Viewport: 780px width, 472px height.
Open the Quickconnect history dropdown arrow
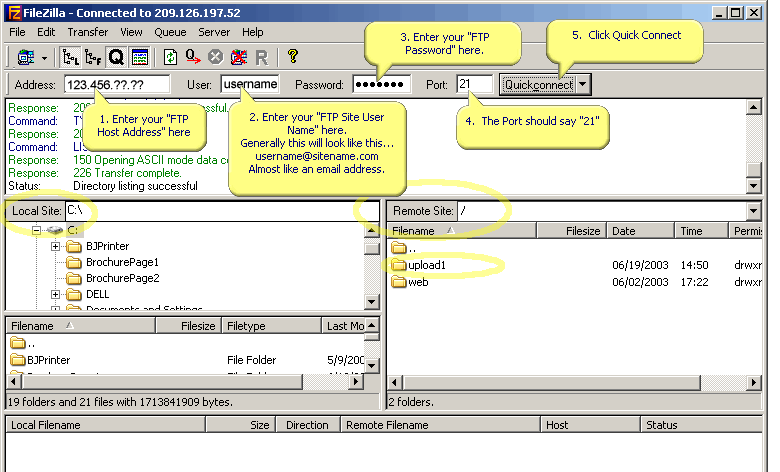[584, 85]
